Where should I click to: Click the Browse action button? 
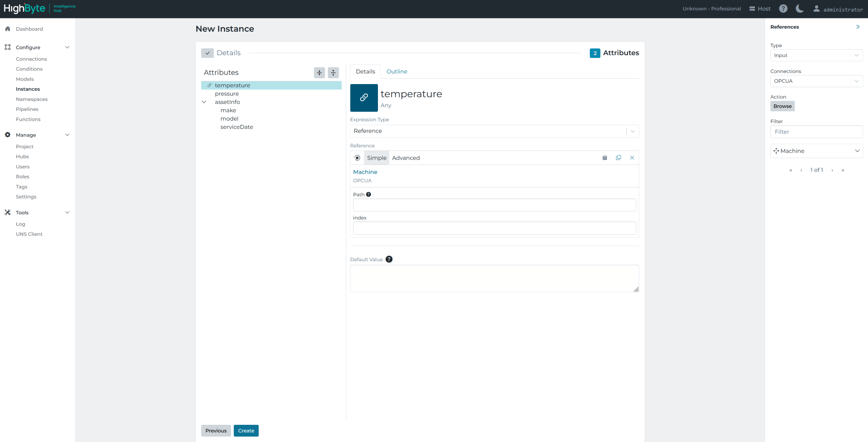coord(782,106)
